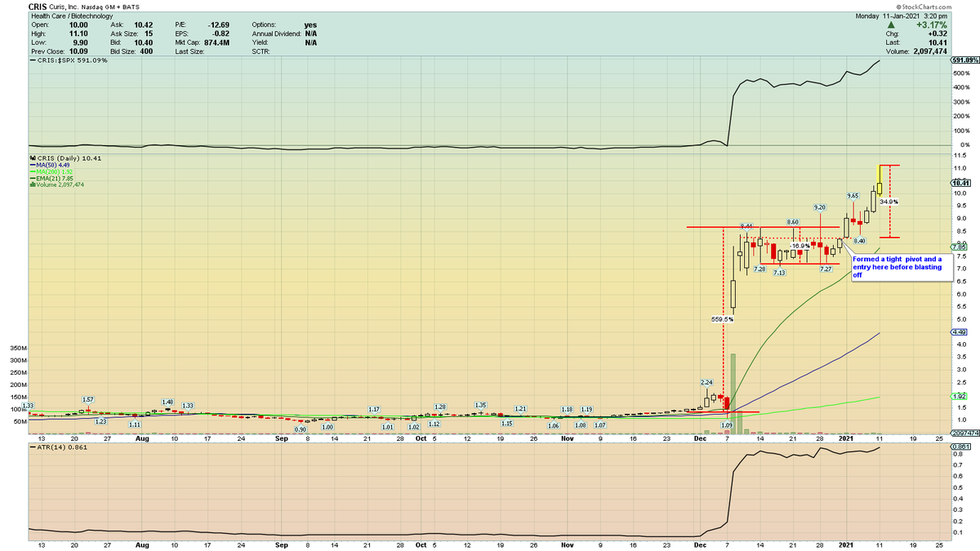
Task: Click the 9.65 high price callout
Action: pos(853,196)
